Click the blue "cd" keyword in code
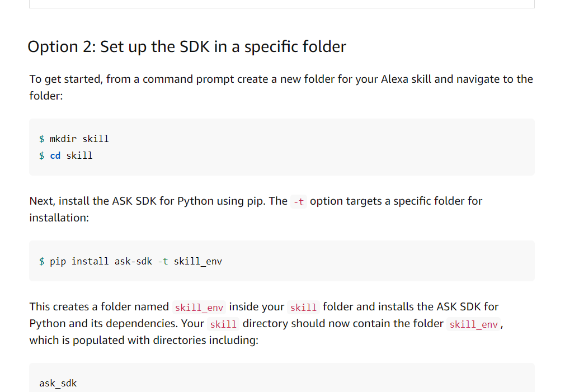565x392 pixels. click(55, 155)
